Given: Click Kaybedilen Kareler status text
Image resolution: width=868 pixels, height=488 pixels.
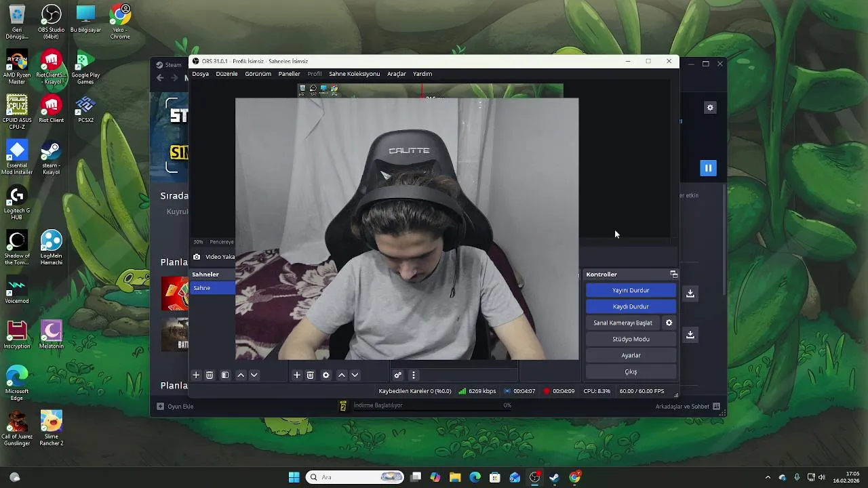Looking at the screenshot, I should pos(414,391).
